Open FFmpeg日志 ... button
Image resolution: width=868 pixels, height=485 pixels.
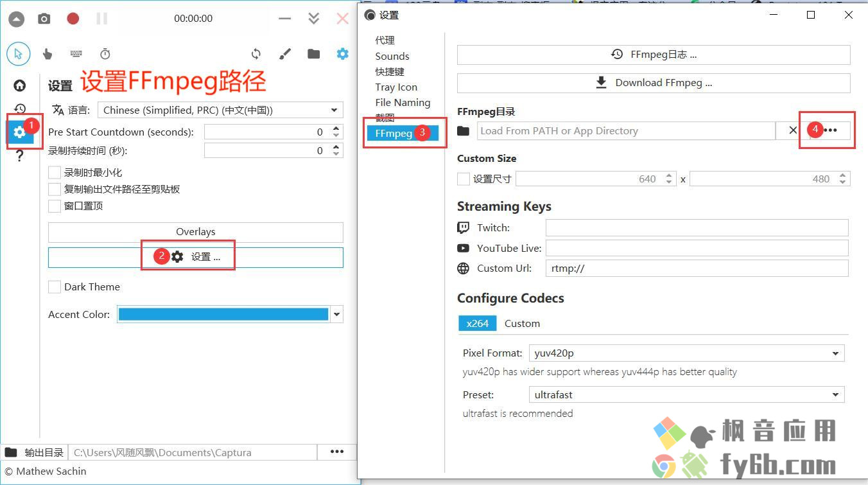[x=654, y=55]
